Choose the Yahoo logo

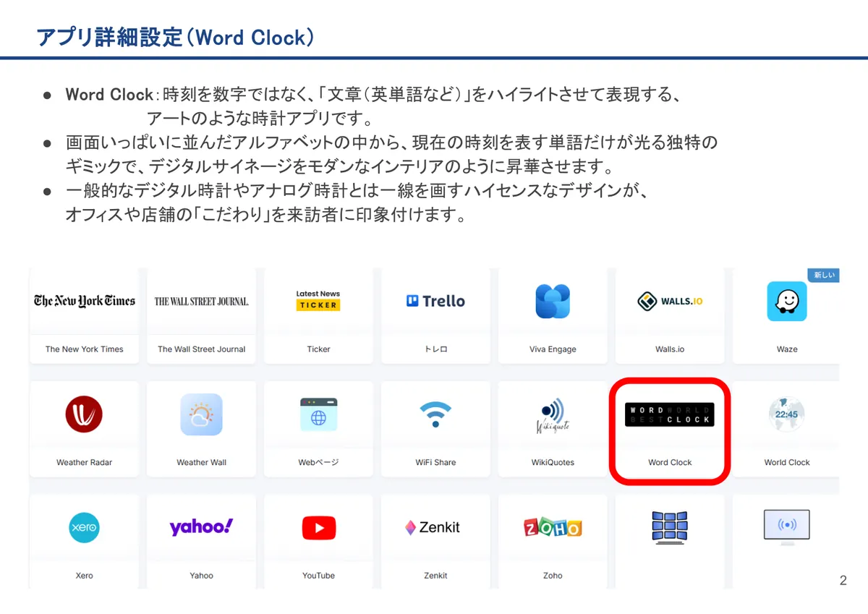click(x=201, y=527)
